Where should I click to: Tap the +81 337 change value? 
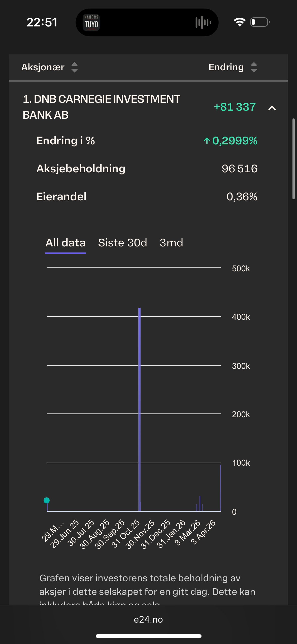click(235, 107)
